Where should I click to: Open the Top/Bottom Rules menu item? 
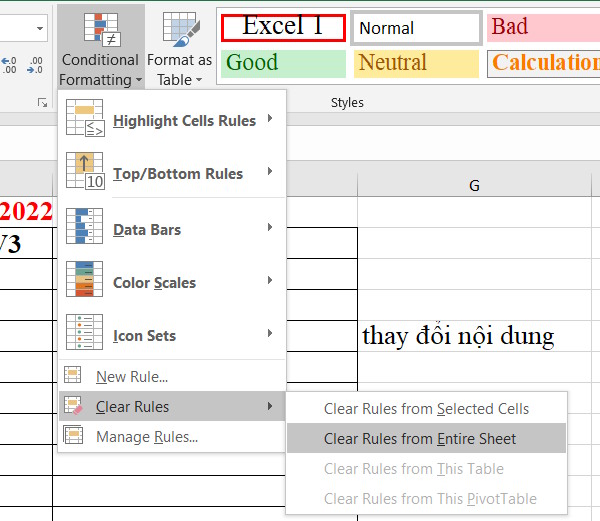pyautogui.click(x=172, y=171)
